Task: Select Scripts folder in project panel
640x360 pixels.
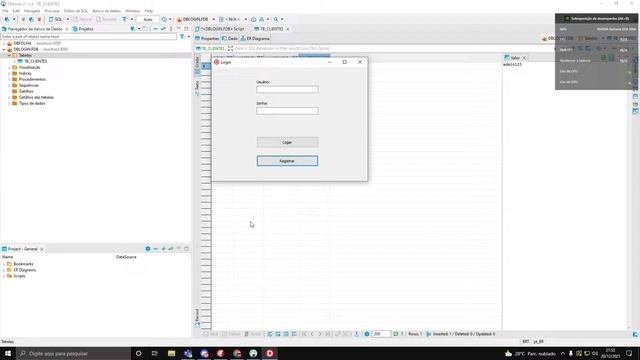Action: (x=19, y=276)
